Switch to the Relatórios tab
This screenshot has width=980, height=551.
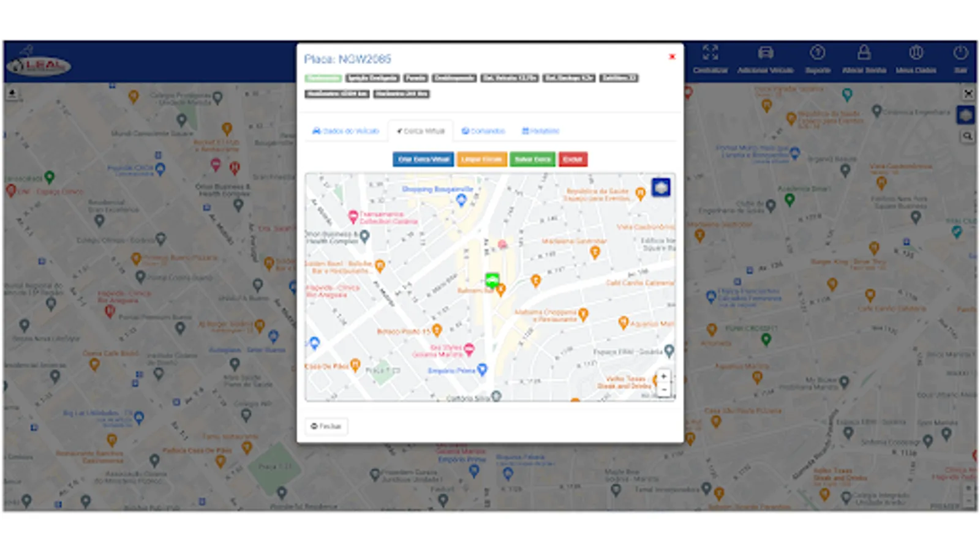point(541,130)
